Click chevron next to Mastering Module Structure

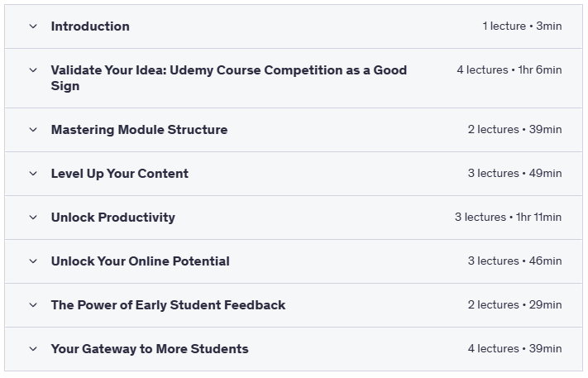pos(33,130)
